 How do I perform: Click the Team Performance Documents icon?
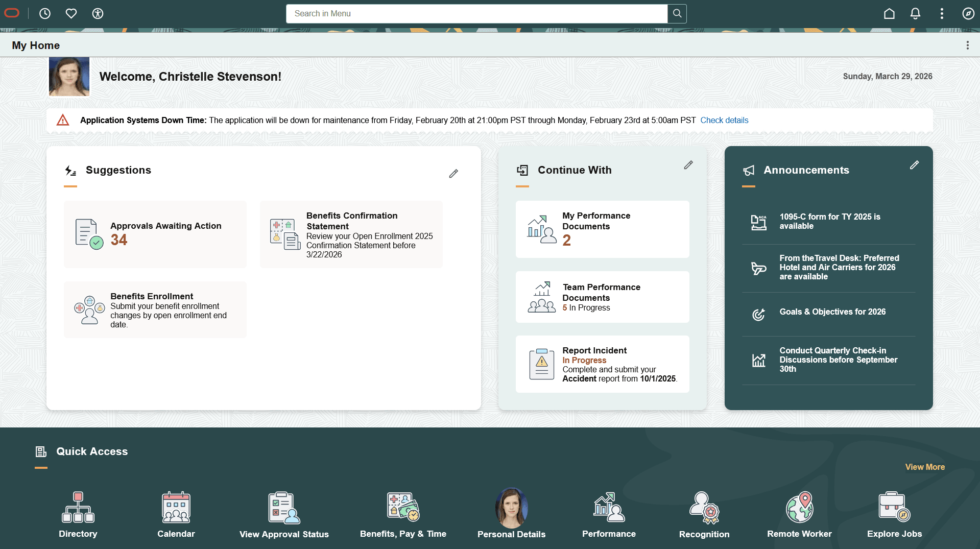point(542,297)
